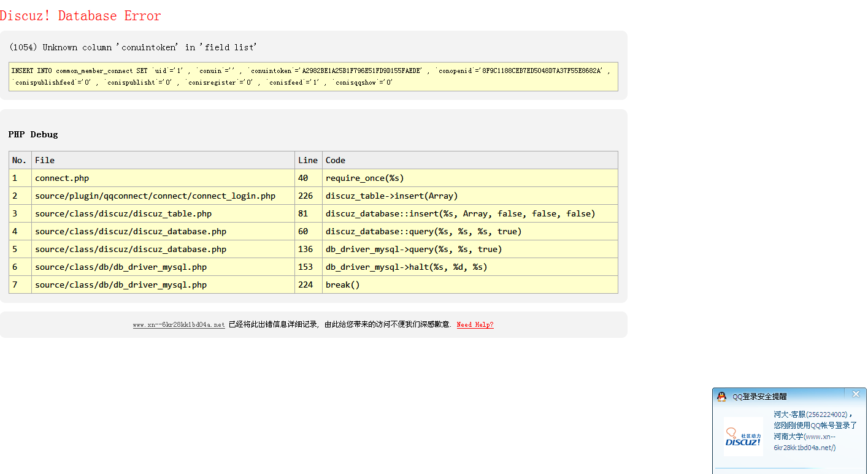
Task: Click the No. column header
Action: pyautogui.click(x=20, y=160)
